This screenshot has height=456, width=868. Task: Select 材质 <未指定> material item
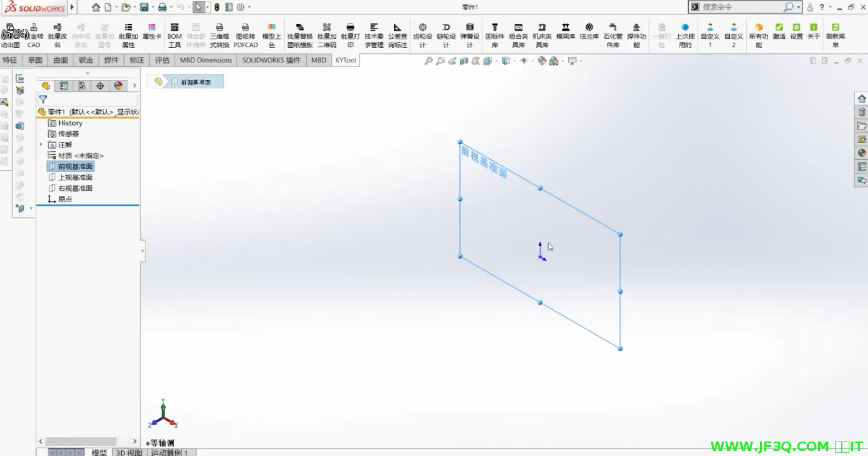coord(75,156)
